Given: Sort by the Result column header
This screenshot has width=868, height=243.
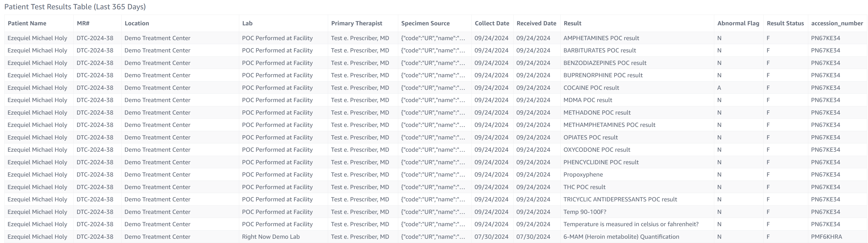Looking at the screenshot, I should (572, 23).
